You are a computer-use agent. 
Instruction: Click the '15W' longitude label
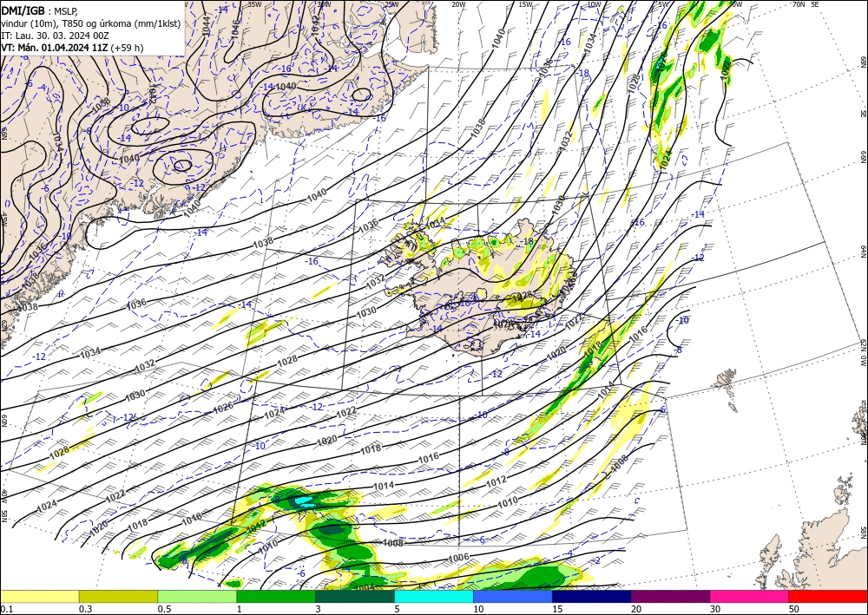[526, 4]
